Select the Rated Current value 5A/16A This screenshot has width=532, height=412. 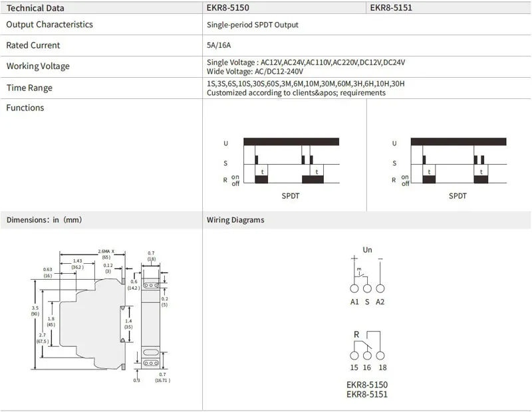coord(217,45)
